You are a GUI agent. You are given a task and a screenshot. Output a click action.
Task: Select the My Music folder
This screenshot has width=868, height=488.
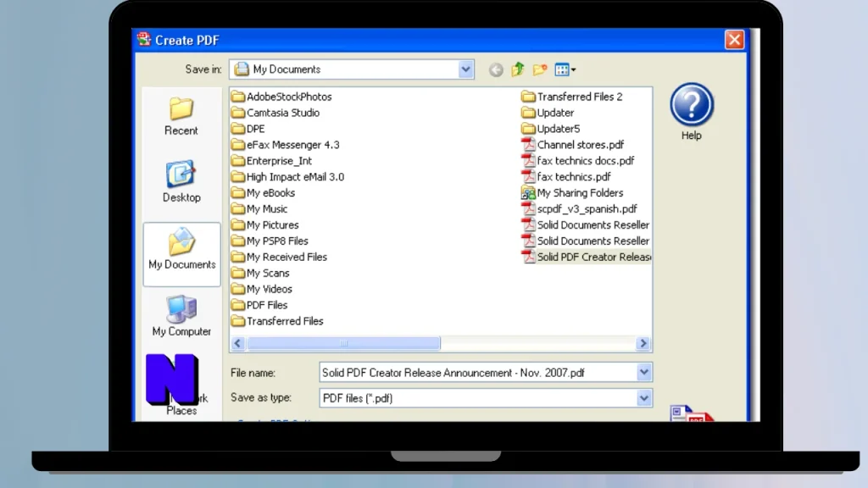click(x=259, y=209)
